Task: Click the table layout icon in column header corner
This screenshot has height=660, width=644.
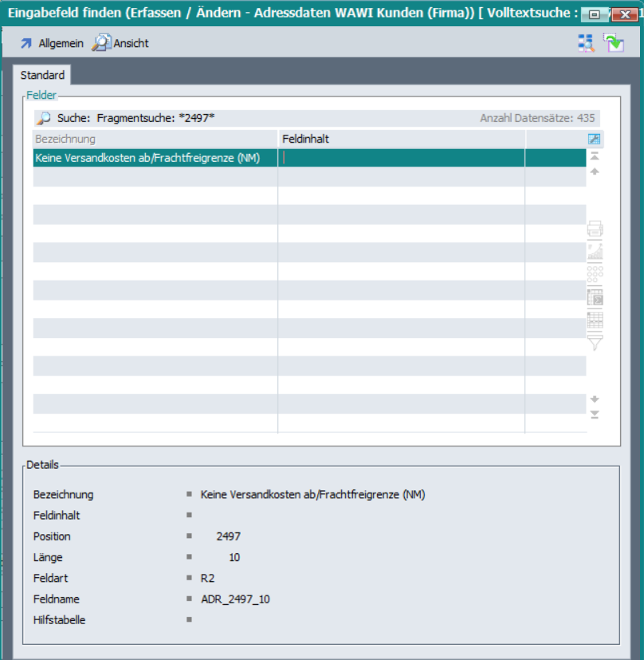Action: click(595, 139)
